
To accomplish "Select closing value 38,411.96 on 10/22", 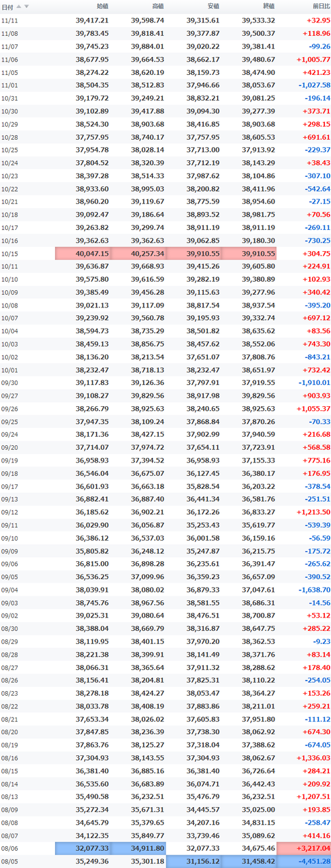I will 258,188.
